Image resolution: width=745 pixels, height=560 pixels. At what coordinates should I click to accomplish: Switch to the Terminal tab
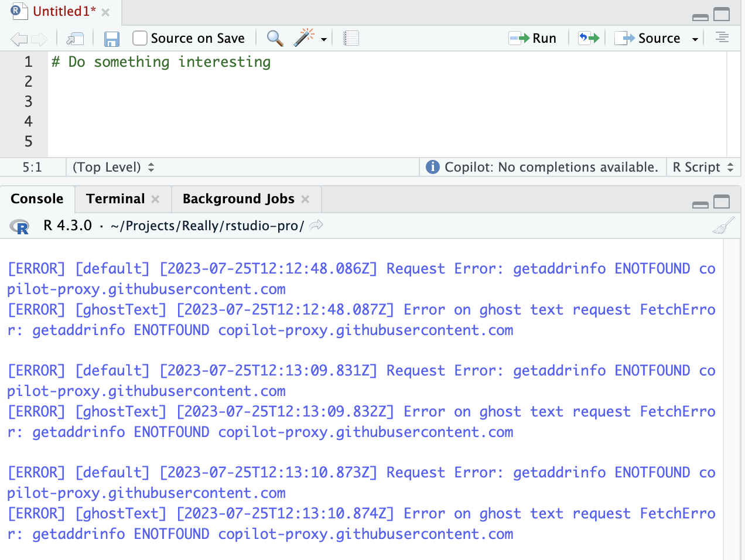tap(115, 199)
